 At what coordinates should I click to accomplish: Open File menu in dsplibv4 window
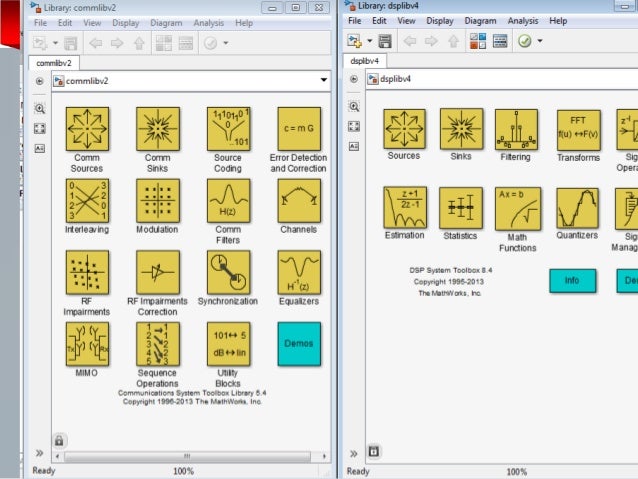coord(354,21)
